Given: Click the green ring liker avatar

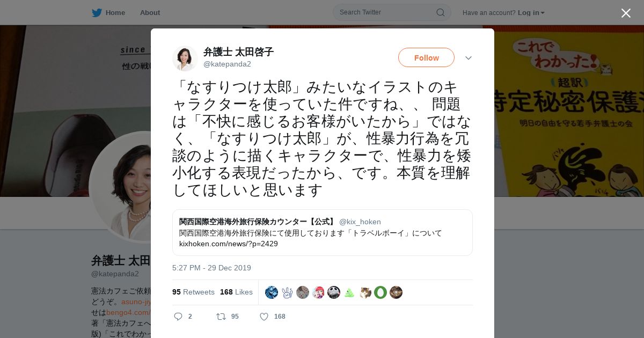Looking at the screenshot, I should (x=380, y=292).
